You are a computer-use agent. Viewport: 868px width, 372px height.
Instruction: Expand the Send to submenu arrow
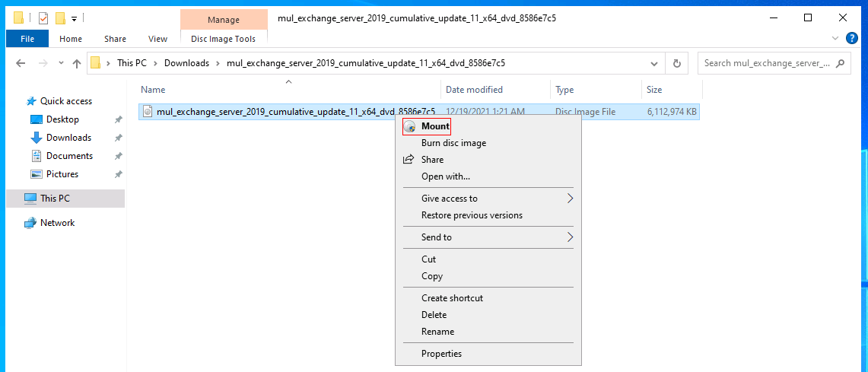pos(571,237)
